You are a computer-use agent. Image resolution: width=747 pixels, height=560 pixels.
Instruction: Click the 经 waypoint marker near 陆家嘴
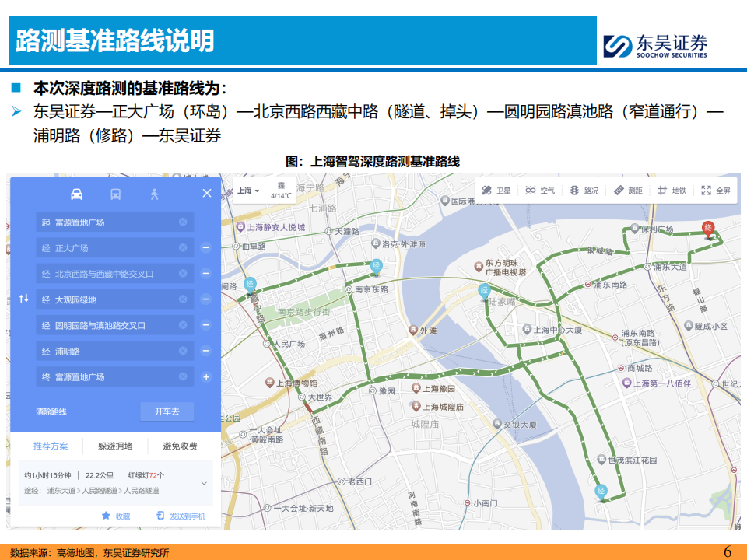coord(484,291)
